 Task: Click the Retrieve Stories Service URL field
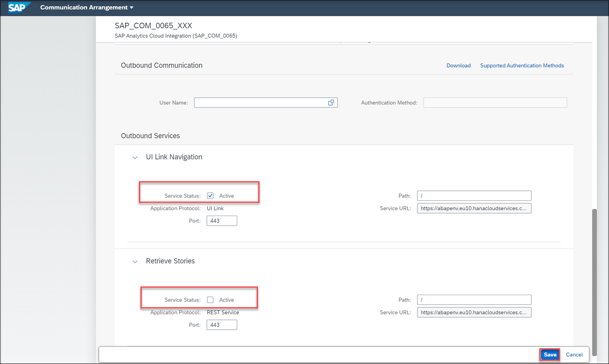[x=474, y=312]
